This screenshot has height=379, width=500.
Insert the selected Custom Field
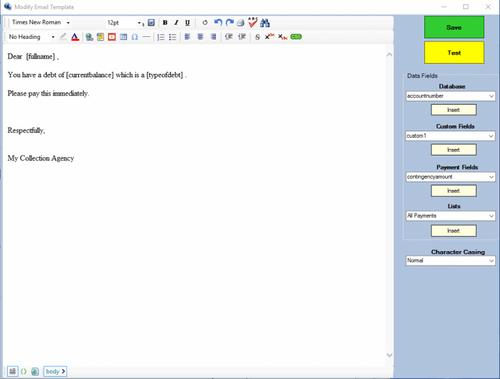(454, 150)
